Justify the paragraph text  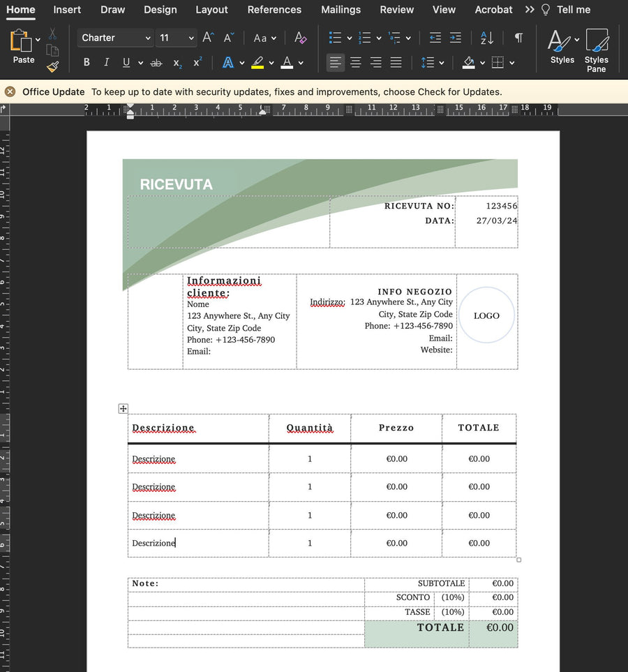[396, 63]
